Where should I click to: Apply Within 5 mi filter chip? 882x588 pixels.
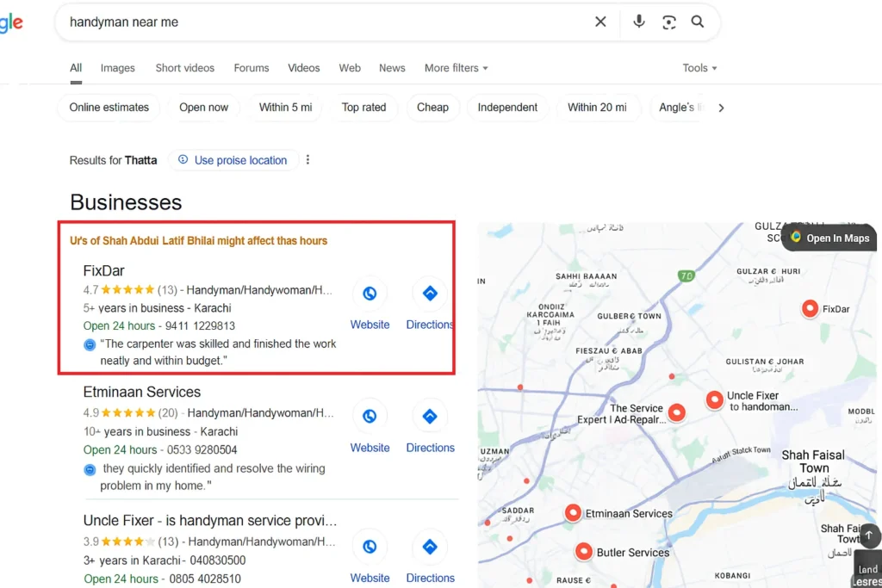[285, 108]
